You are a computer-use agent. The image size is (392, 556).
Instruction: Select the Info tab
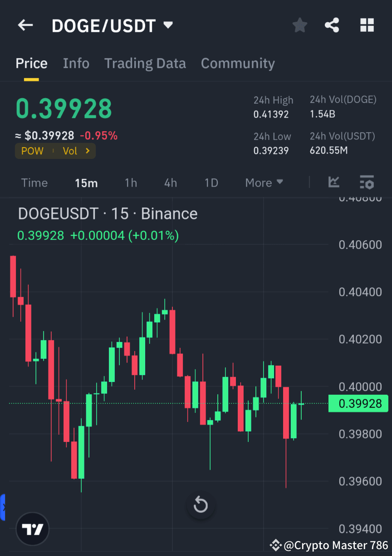[76, 63]
